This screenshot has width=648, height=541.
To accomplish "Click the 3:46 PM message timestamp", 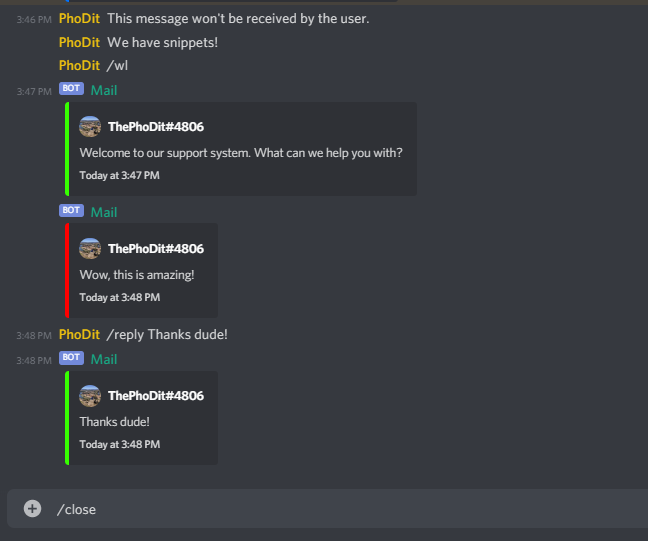I will click(x=34, y=19).
